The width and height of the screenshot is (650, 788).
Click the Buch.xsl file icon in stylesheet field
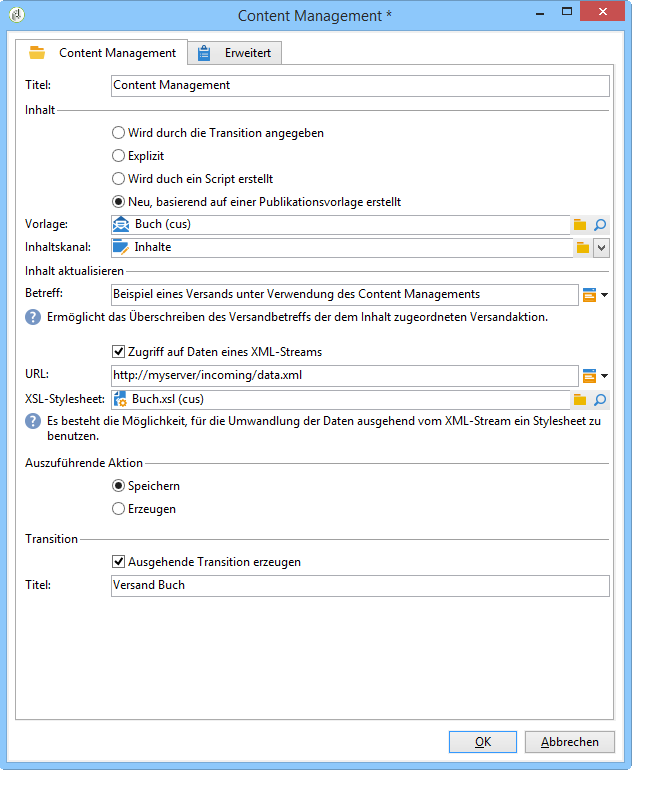[120, 399]
